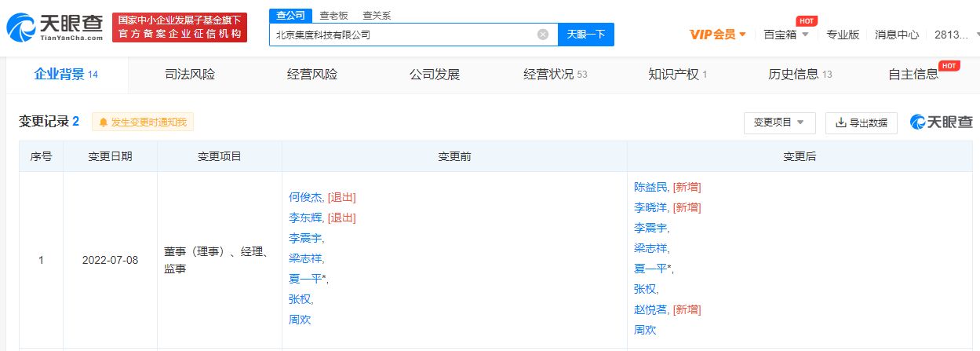The width and height of the screenshot is (980, 351).
Task: Open 梁志祥 link in 变更前 column
Action: point(305,258)
